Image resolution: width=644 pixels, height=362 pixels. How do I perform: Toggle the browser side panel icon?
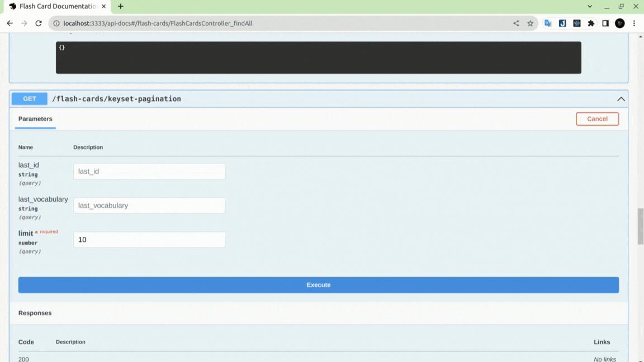[x=605, y=23]
